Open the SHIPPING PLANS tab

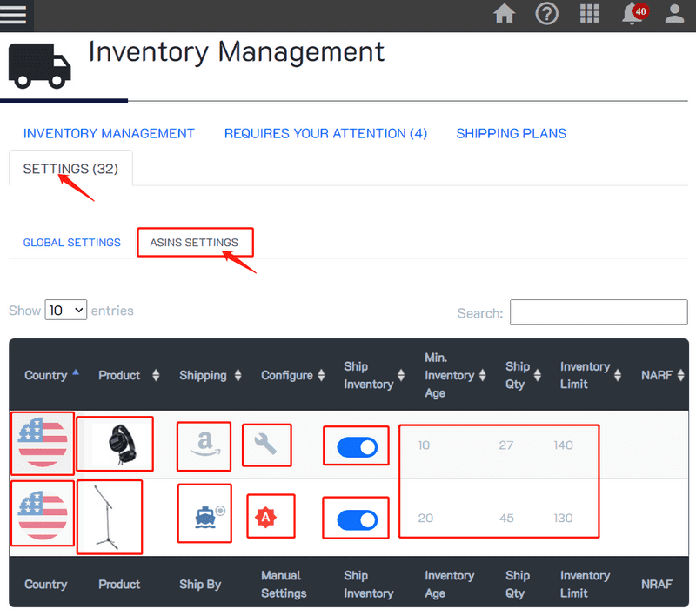(x=512, y=133)
